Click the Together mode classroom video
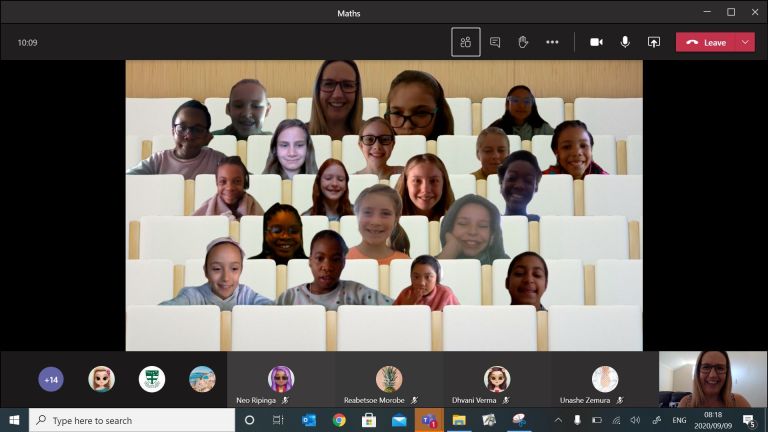Image resolution: width=768 pixels, height=432 pixels. click(384, 205)
